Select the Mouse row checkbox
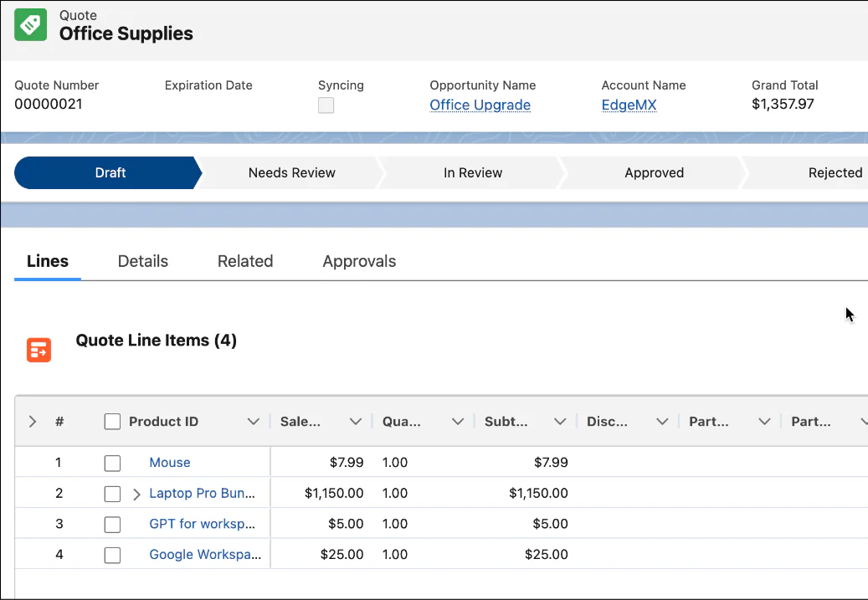Screen dimensions: 868x600 [x=112, y=464]
